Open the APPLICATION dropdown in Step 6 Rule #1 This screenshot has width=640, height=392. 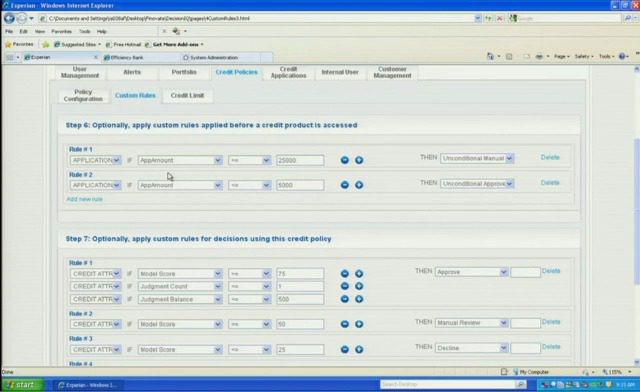tap(96, 160)
